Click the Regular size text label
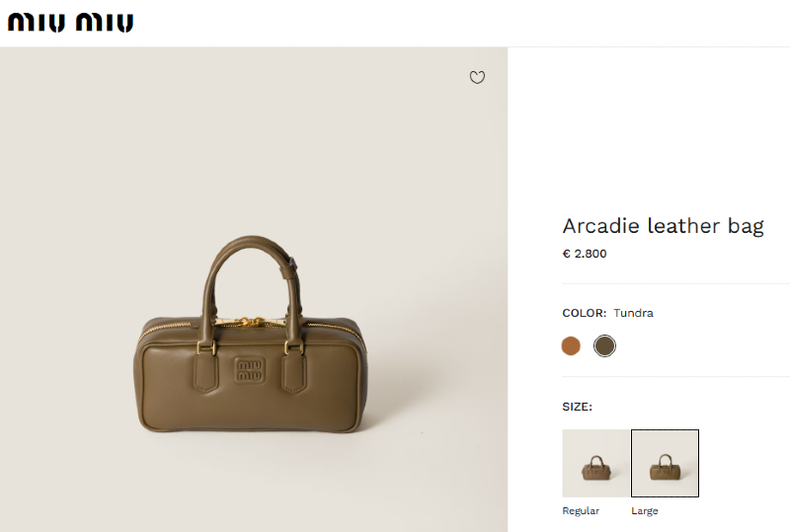Viewport: 790px width, 532px height. (x=581, y=511)
